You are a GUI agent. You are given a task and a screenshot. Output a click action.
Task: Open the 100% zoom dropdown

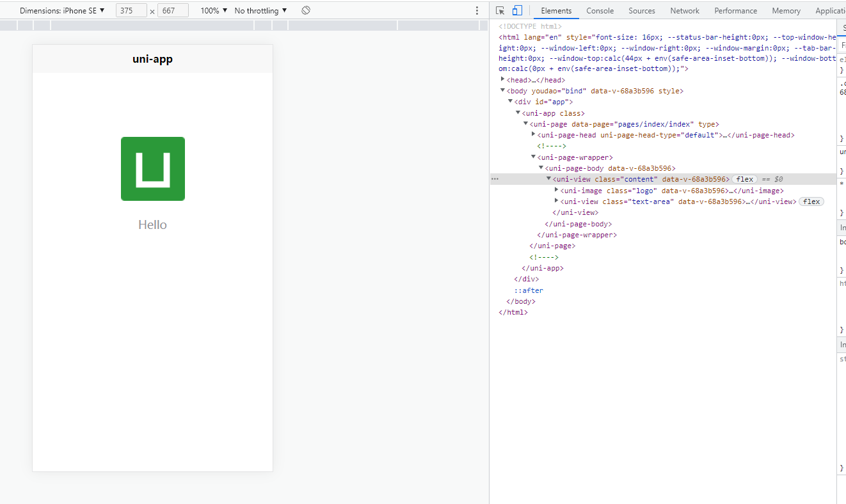(214, 11)
